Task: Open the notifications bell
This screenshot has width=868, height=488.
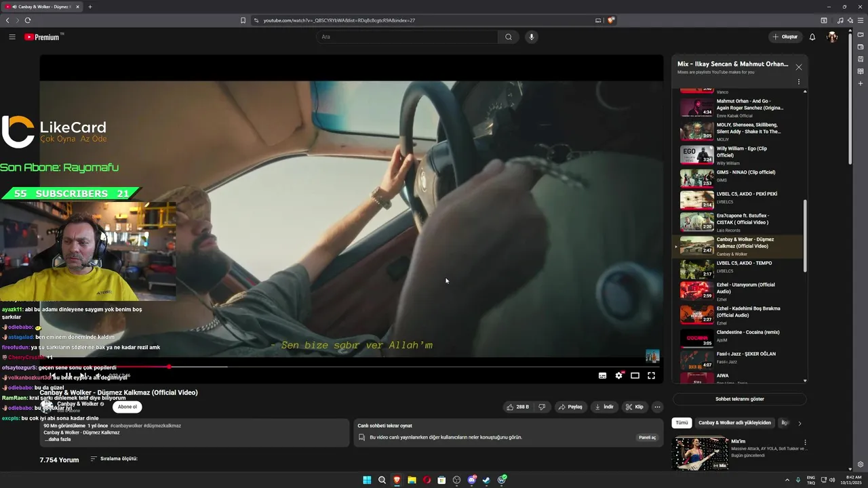Action: coord(812,37)
